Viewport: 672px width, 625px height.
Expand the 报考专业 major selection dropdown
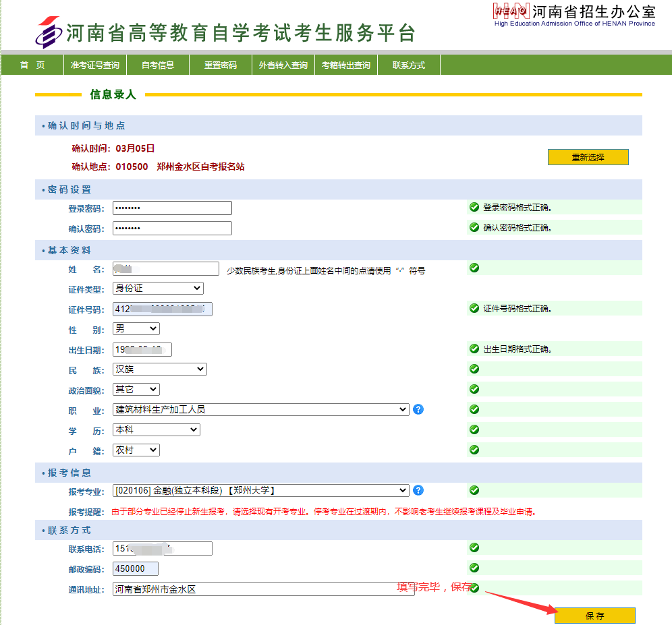(261, 490)
